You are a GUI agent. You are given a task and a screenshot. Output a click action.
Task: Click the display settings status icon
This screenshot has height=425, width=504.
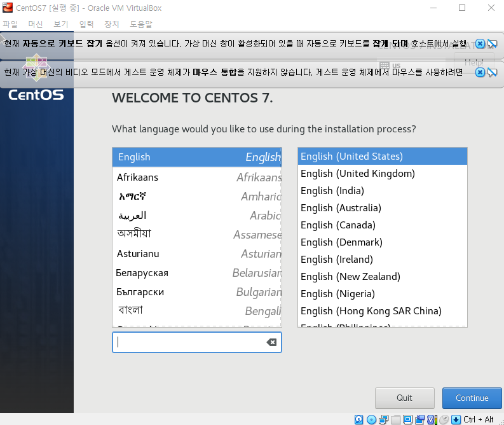click(408, 419)
